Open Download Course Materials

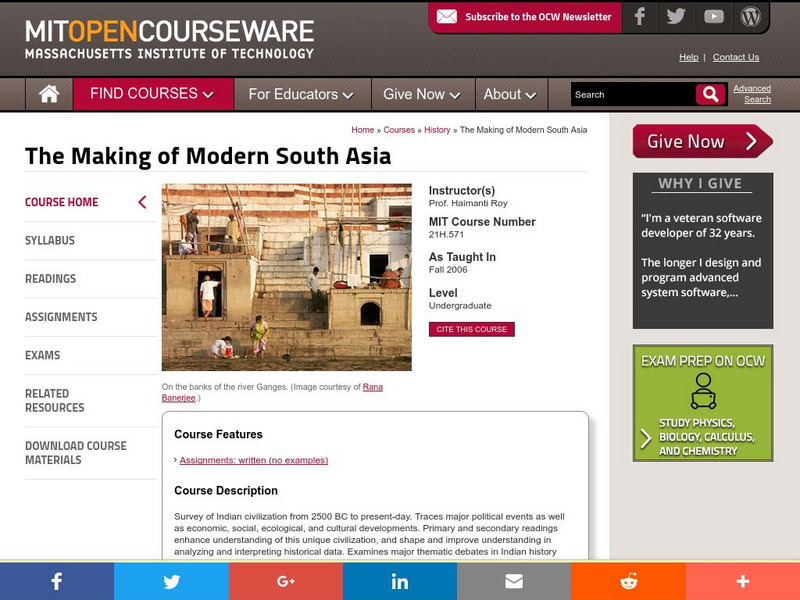click(x=76, y=453)
